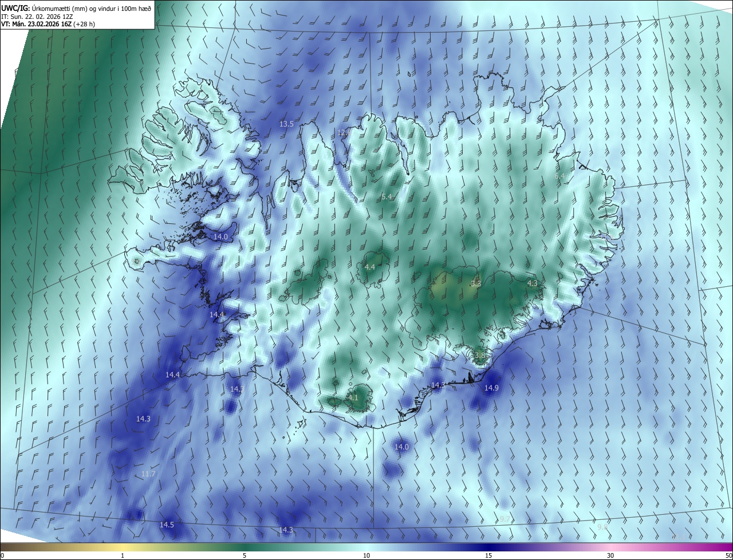Click the 50 tick on the color scale
The height and width of the screenshot is (560, 733).
pyautogui.click(x=728, y=555)
